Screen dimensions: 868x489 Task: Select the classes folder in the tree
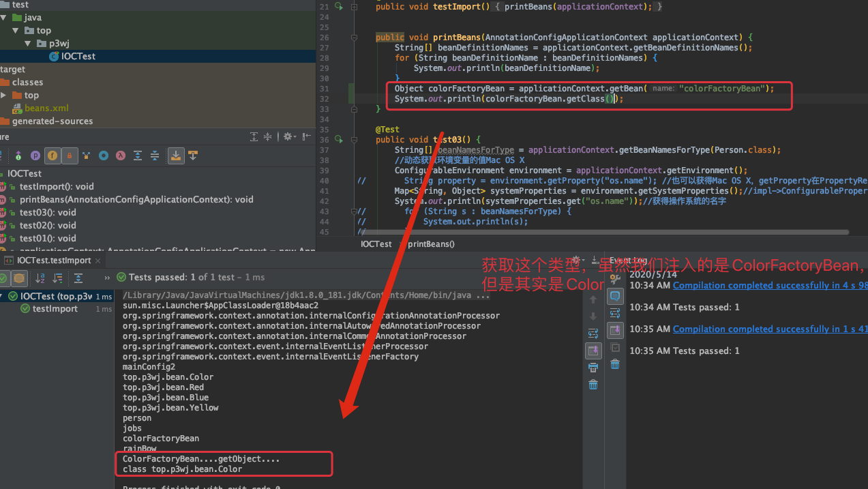coord(21,83)
